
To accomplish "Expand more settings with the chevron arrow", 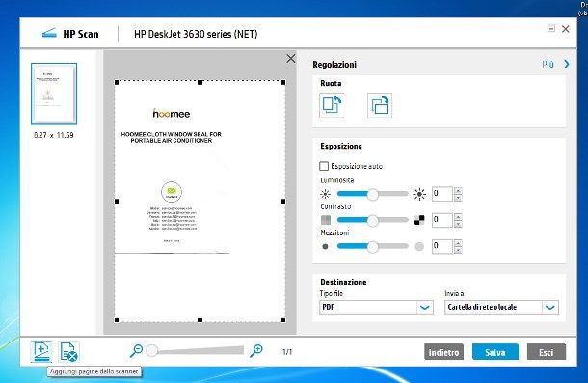I will [x=566, y=65].
